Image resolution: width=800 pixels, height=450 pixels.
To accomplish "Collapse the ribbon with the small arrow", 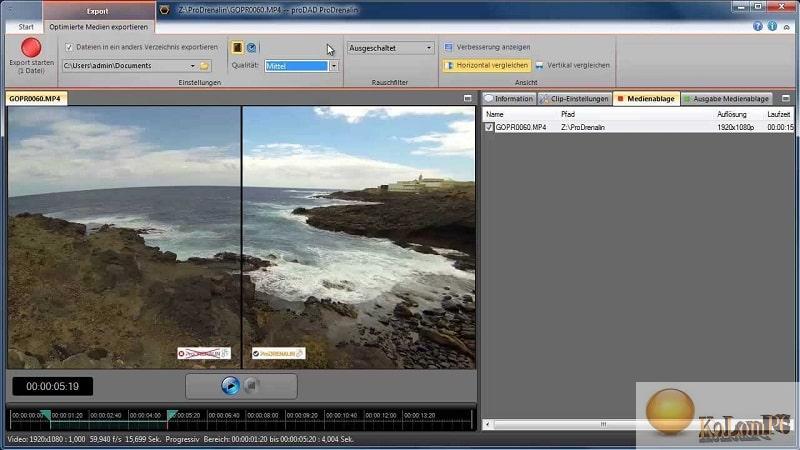I will click(787, 27).
